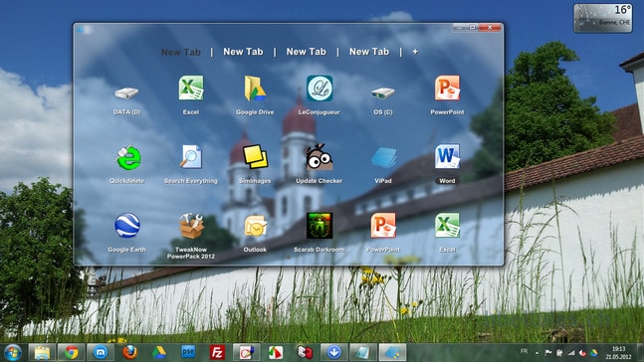Click the Windows Start orb

tap(13, 353)
